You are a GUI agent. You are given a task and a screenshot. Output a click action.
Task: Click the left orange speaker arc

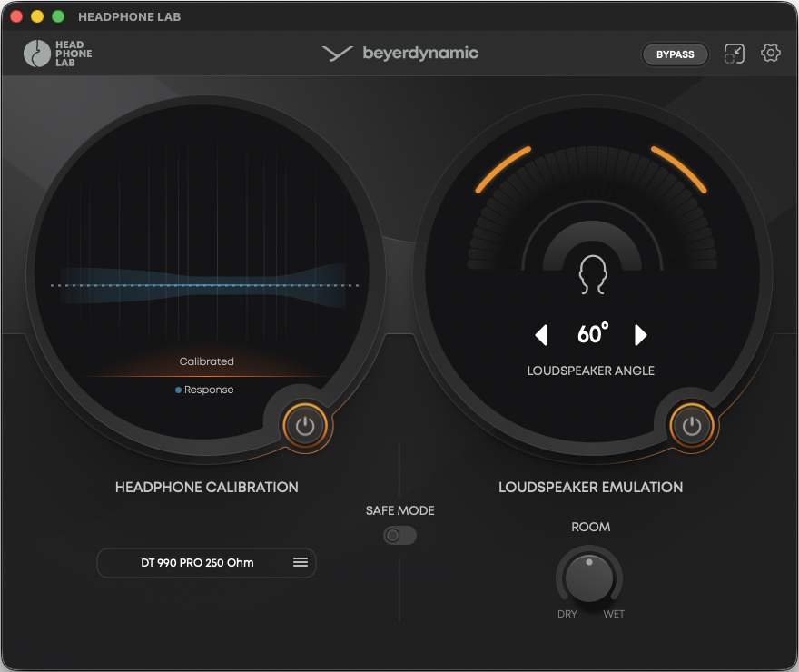coord(503,170)
